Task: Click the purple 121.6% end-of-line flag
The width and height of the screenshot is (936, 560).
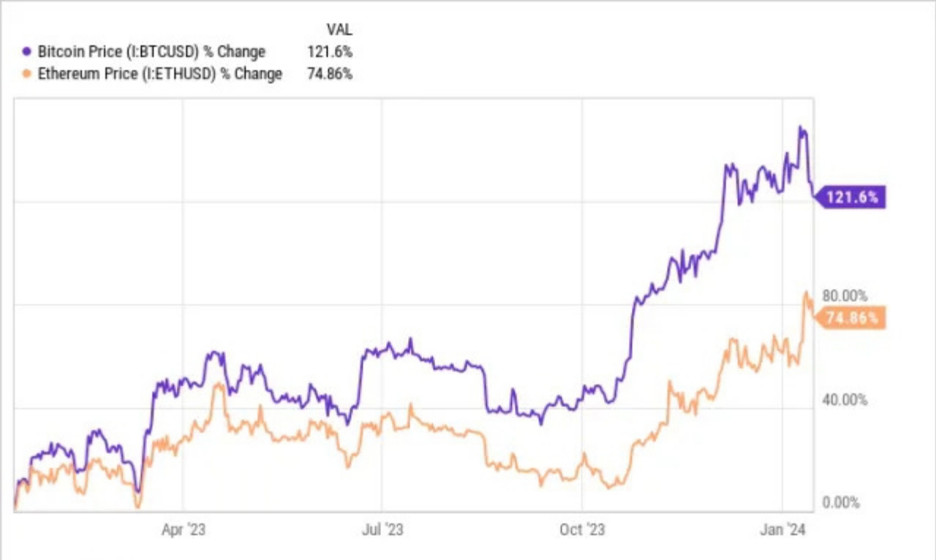Action: pos(851,197)
